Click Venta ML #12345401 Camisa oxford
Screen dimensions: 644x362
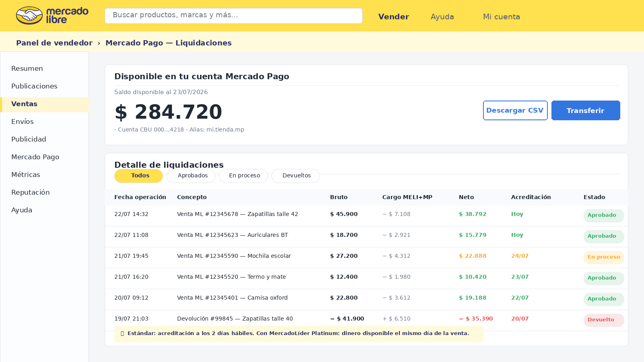coord(232,298)
